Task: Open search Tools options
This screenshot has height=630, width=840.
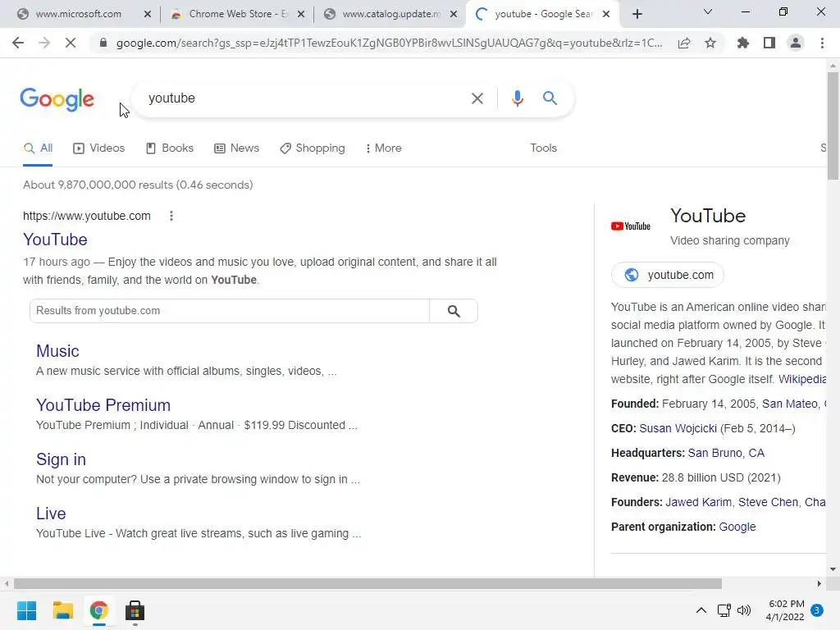Action: [x=543, y=148]
